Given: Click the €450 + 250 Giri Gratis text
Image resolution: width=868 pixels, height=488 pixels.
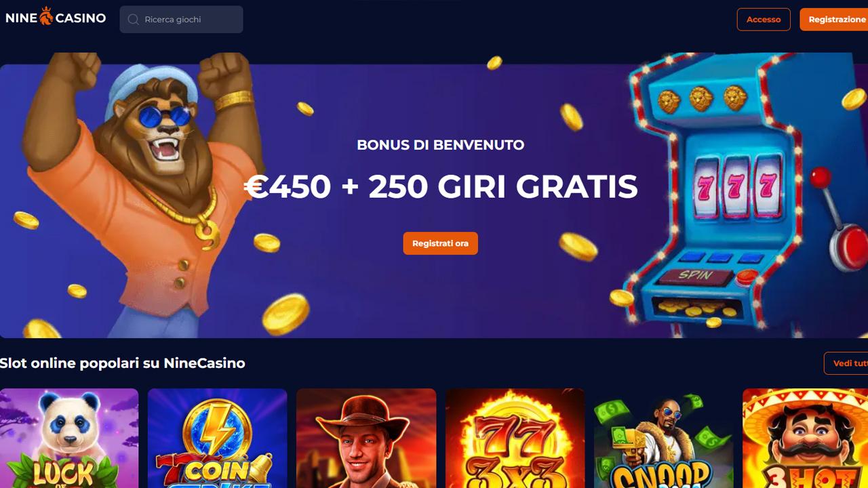Looking at the screenshot, I should click(x=441, y=187).
